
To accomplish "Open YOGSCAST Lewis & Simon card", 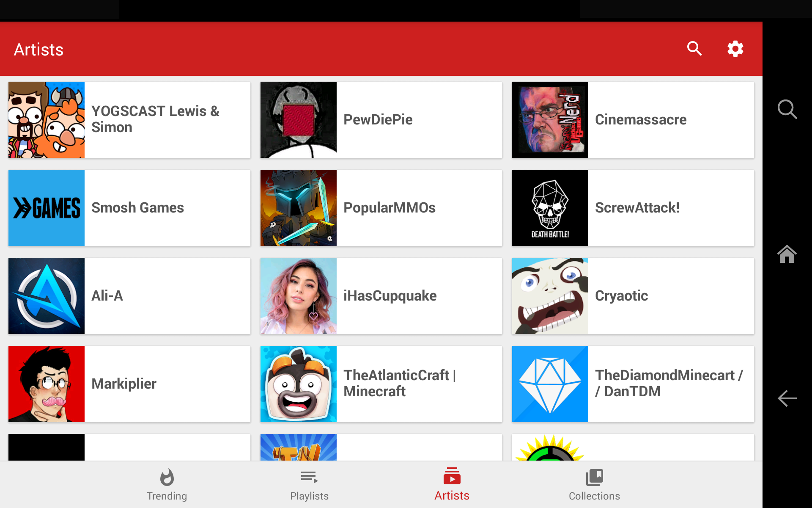I will point(129,120).
